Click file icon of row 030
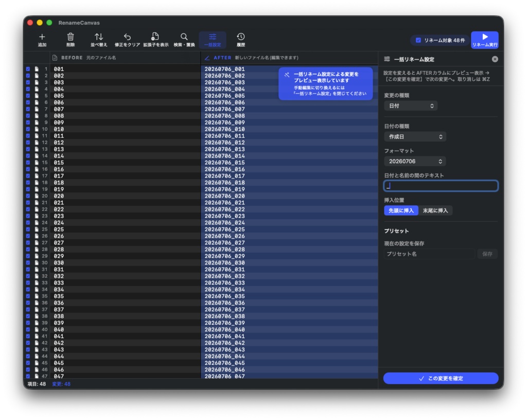Viewport: 527px width, 420px height. 37,262
